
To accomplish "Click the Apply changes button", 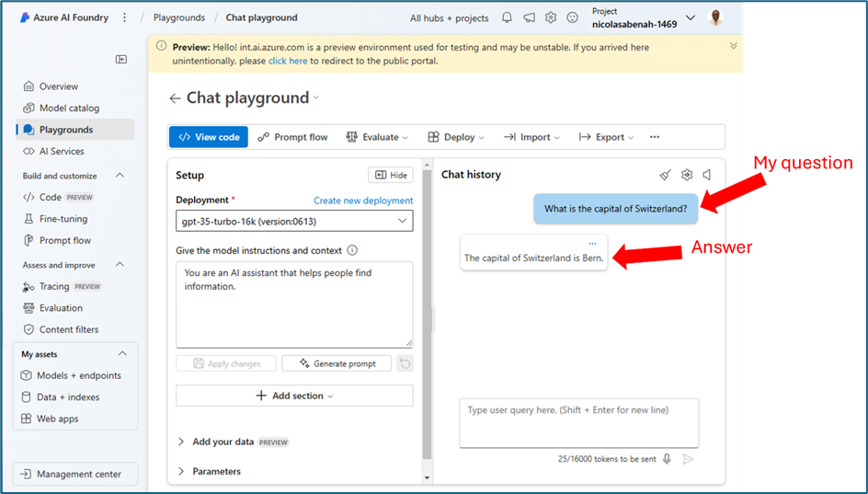I will point(226,363).
